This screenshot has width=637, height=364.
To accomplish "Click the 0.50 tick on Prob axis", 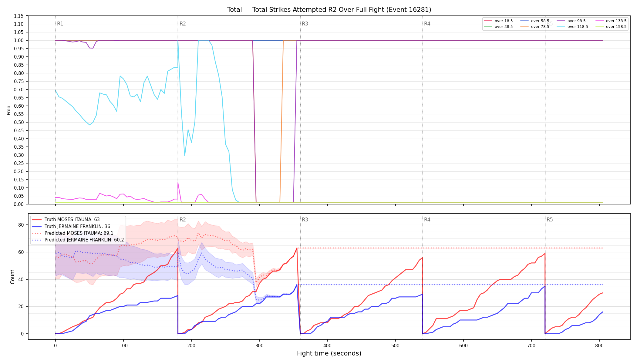I will 19,122.
